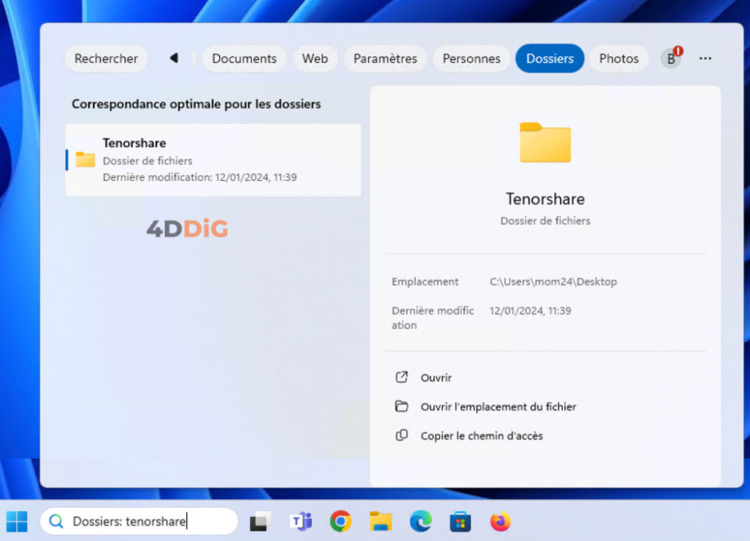Select the Paramètres filter tab
The height and width of the screenshot is (541, 750).
[x=385, y=59]
